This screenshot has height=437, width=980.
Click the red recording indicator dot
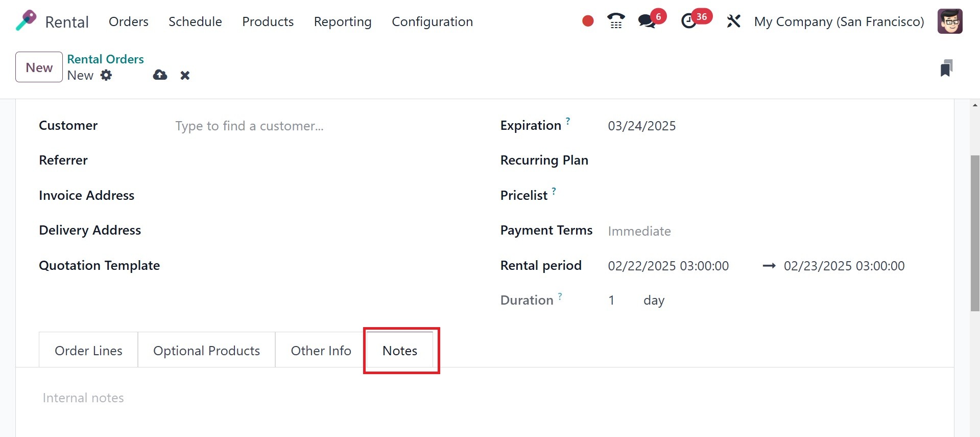click(588, 21)
